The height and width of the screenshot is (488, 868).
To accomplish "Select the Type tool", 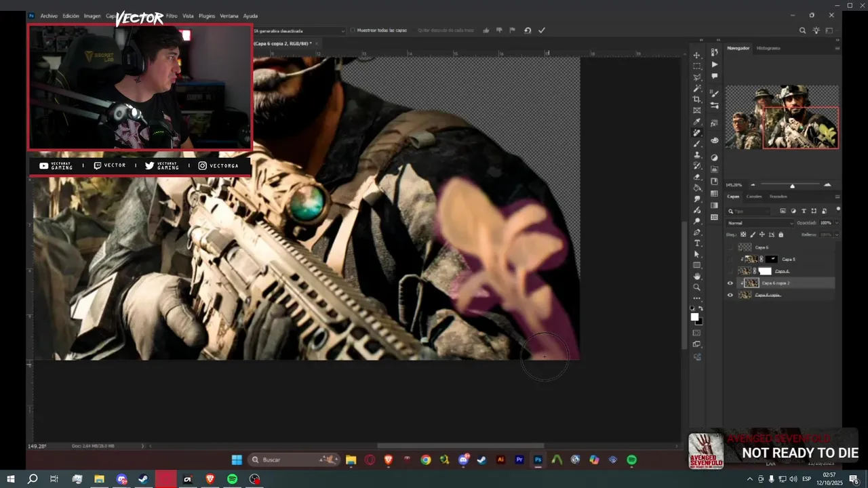I will click(697, 243).
